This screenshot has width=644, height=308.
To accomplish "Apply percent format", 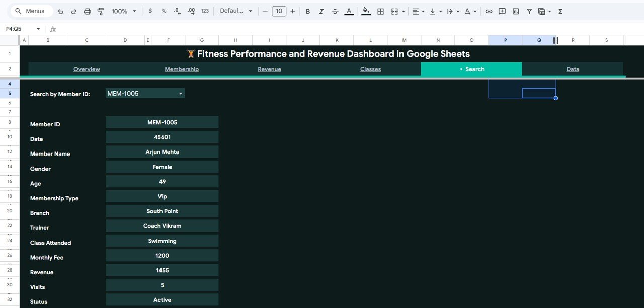I will click(x=163, y=11).
